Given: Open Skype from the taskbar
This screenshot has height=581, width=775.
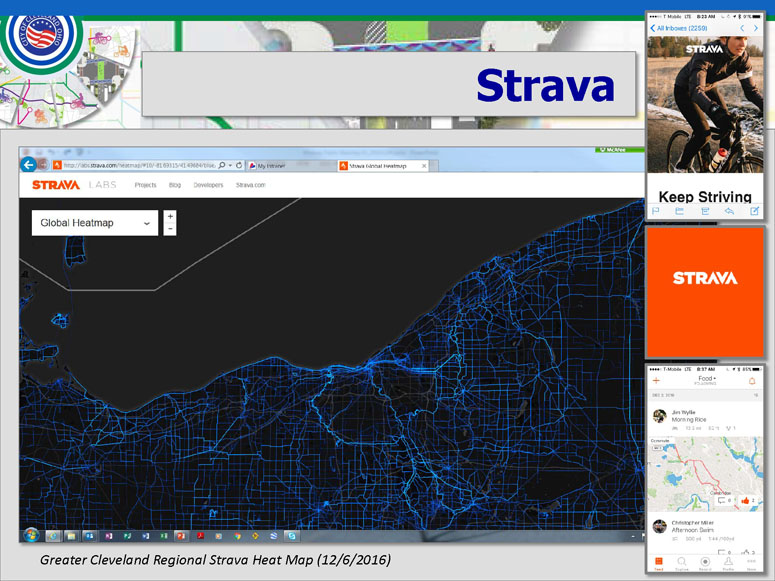Looking at the screenshot, I should coord(292,536).
